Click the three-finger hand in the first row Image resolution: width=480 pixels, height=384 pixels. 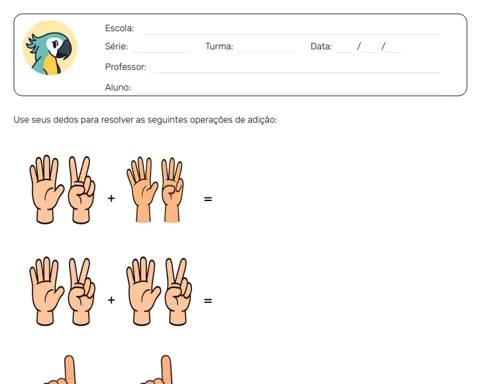coord(172,190)
